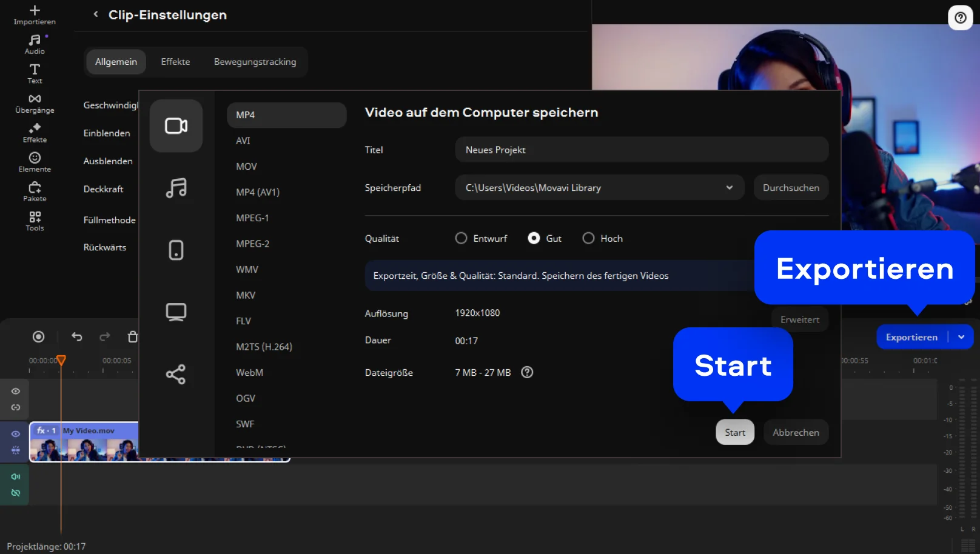Expand the Speicherpfad dropdown
This screenshot has width=980, height=554.
tap(729, 188)
